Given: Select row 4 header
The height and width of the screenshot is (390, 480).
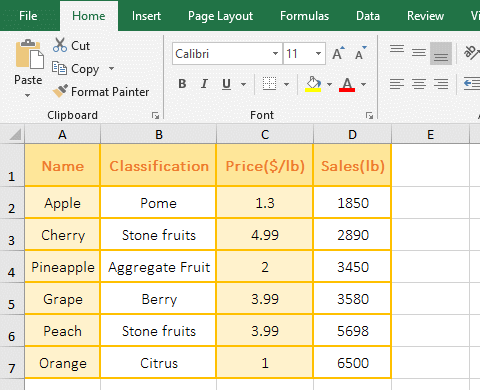Looking at the screenshot, I should click(12, 267).
